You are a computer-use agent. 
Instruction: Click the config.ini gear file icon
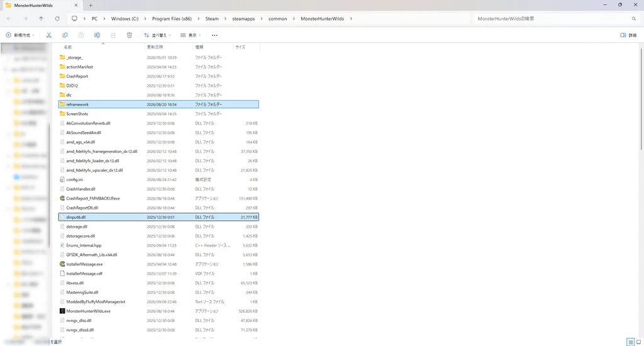point(62,179)
